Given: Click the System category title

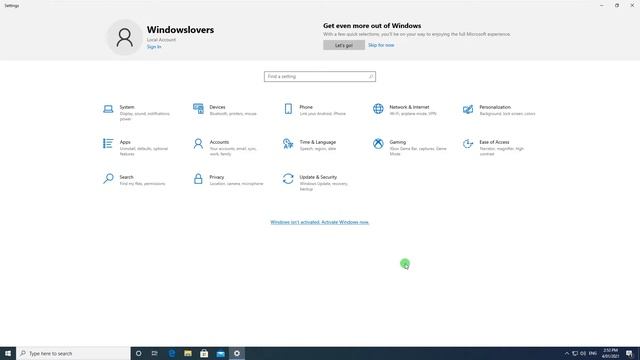Looking at the screenshot, I should [x=127, y=107].
